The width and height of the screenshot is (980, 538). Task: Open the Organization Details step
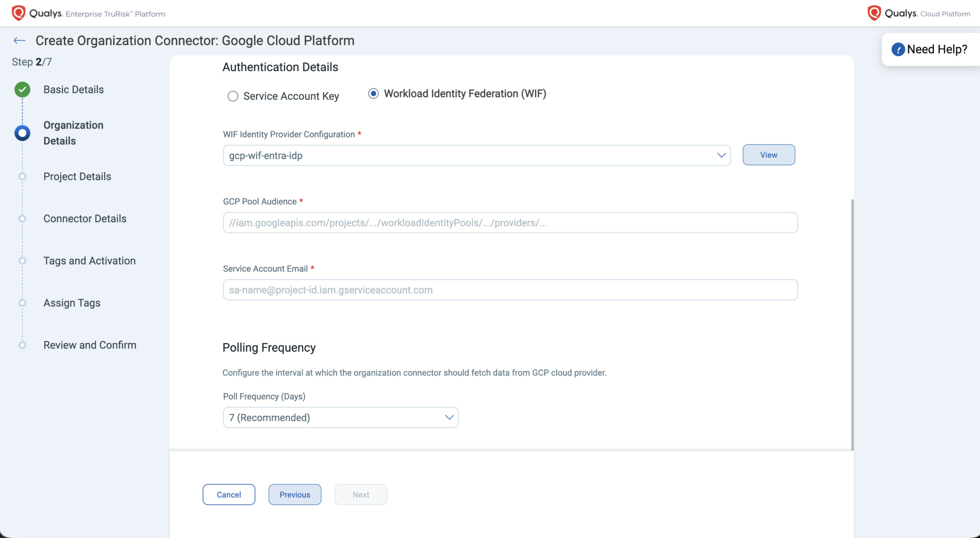pos(73,133)
